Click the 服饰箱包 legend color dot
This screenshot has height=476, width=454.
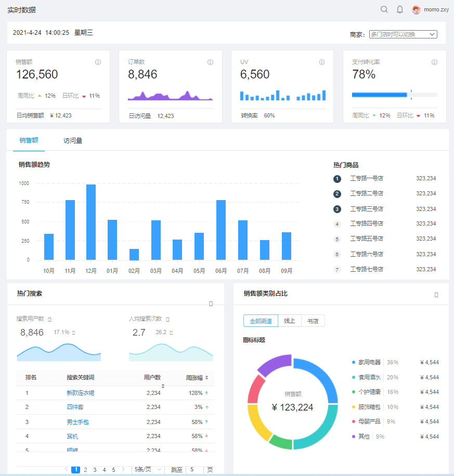(x=354, y=407)
